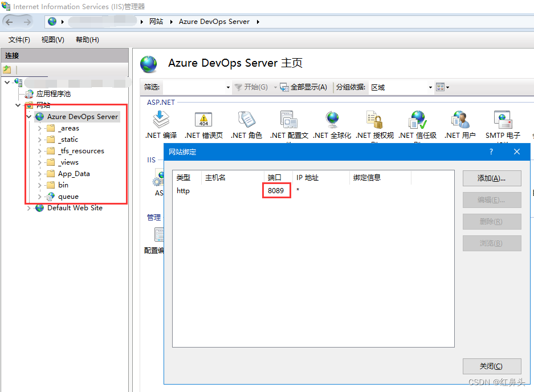Open the .NET 授权规则 lock icon

click(x=374, y=125)
